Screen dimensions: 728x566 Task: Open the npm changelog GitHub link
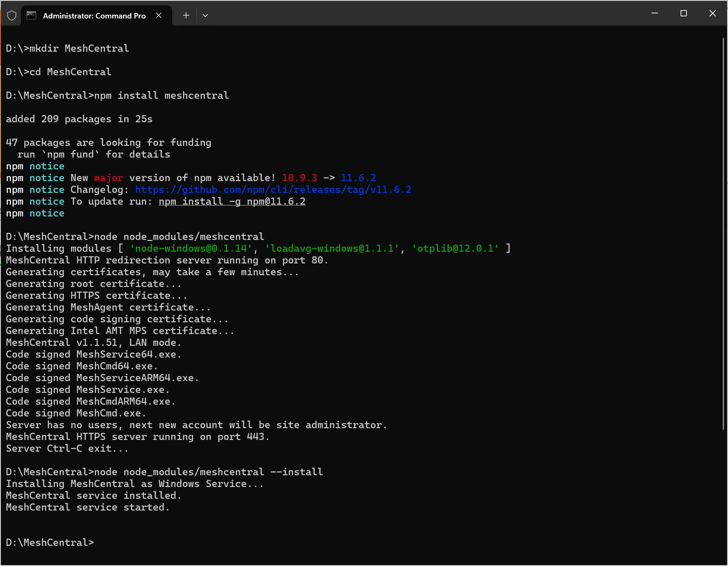(x=273, y=190)
